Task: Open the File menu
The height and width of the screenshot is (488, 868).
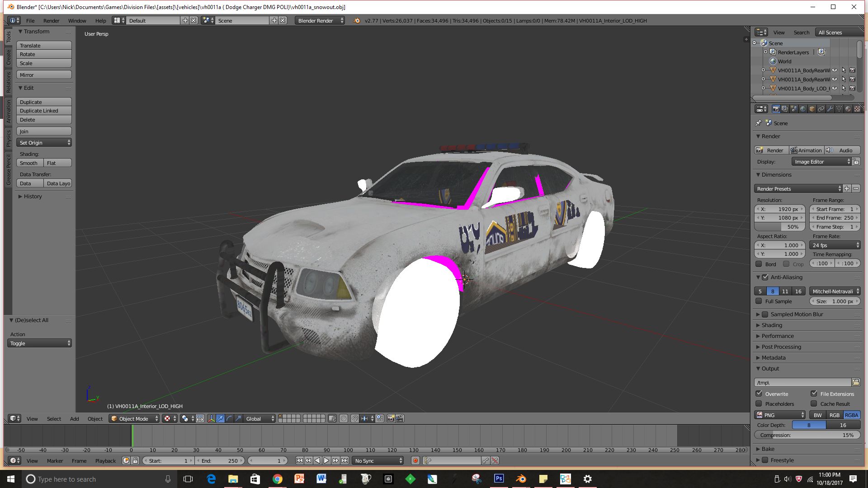Action: click(x=30, y=20)
